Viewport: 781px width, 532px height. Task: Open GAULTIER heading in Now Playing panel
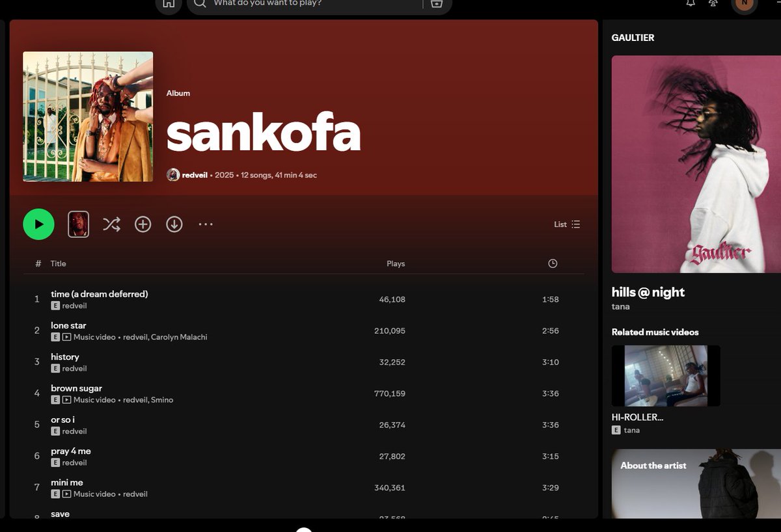[x=633, y=38]
